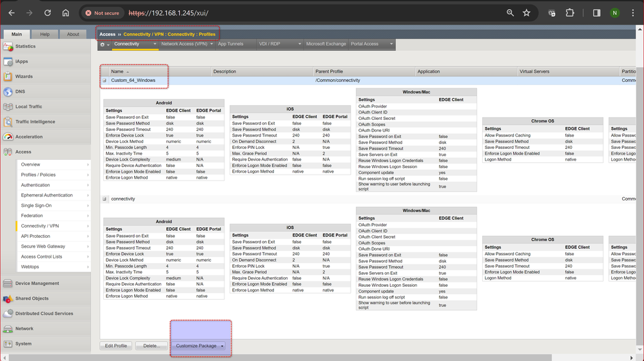Sort the table by Name column header
Viewport: 644px width, 361px height.
point(117,72)
